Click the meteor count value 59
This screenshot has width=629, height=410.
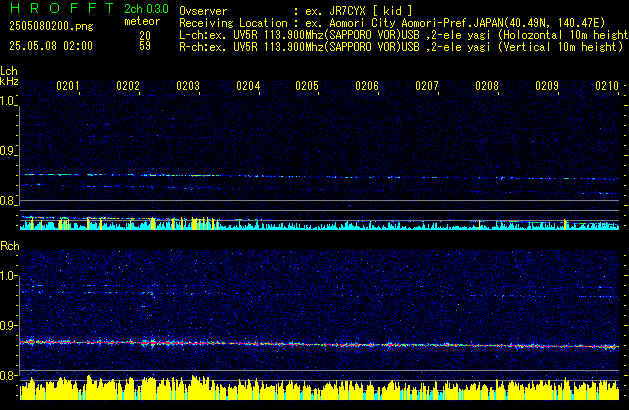[x=145, y=46]
